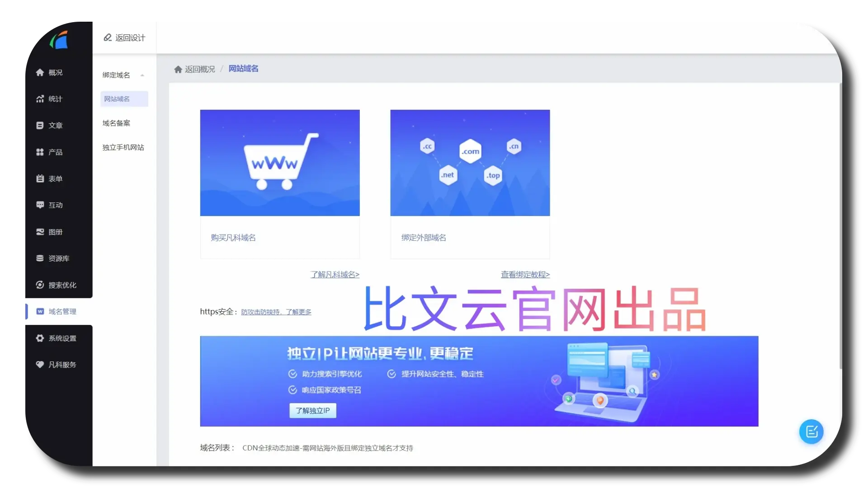Click the www shopping cart thumbnail
This screenshot has height=488, width=868.
[280, 163]
